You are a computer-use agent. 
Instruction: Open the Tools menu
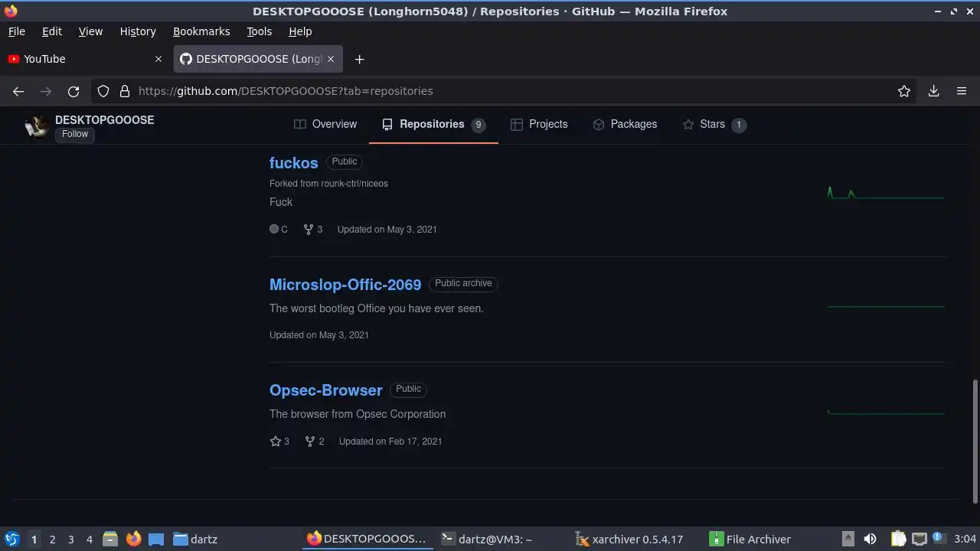click(x=259, y=31)
